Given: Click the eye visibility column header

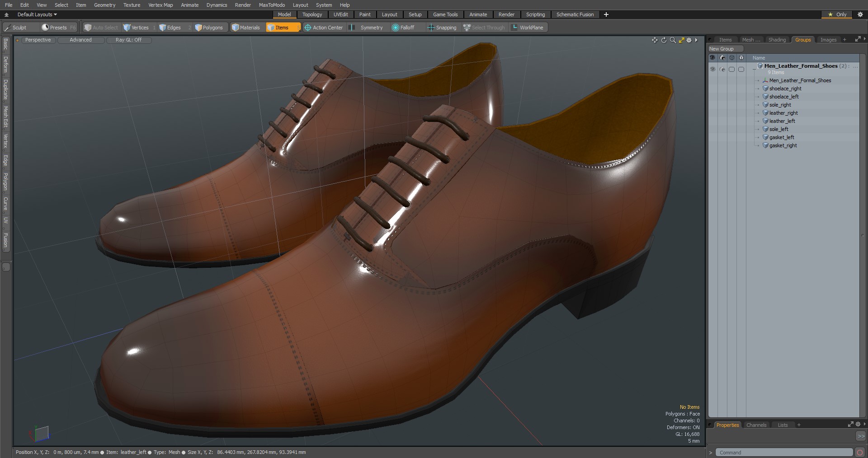Looking at the screenshot, I should [712, 58].
